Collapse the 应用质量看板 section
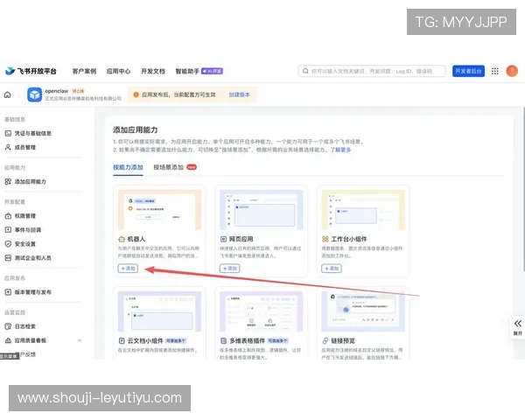 click(80, 340)
